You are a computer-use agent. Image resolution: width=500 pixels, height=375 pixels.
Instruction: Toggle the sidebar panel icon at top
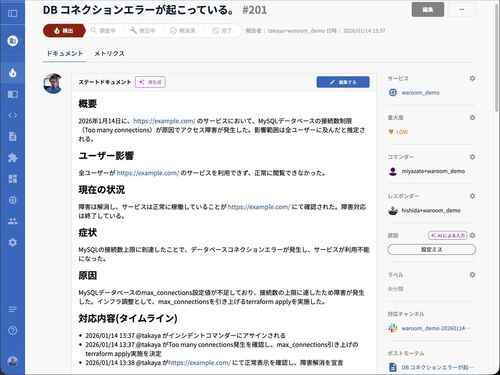point(13,13)
